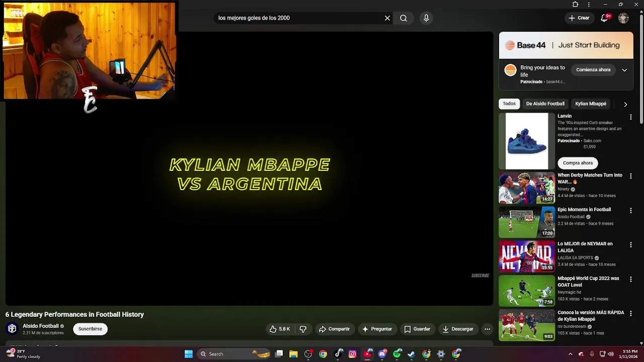
Task: Open Mbappé World Cup 2022 GOAT Level title
Action: click(588, 282)
